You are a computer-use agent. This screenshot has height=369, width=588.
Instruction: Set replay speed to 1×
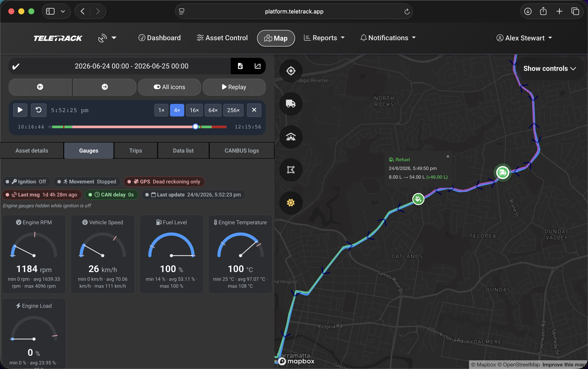pyautogui.click(x=161, y=110)
